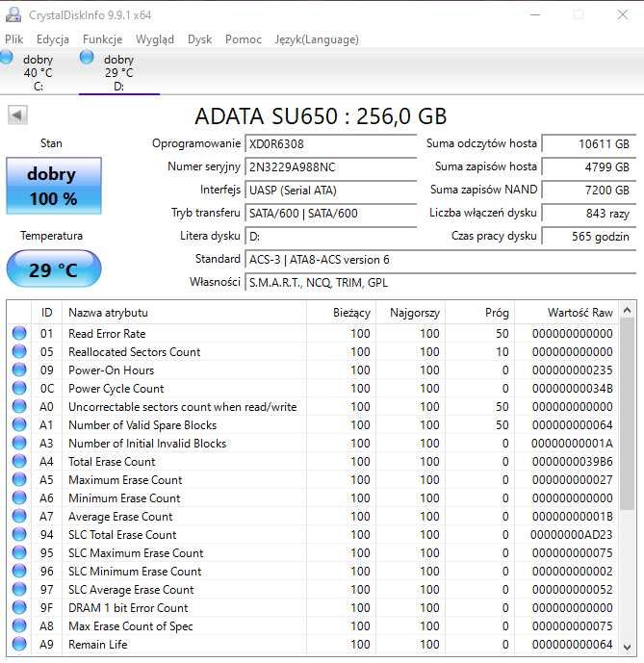Screen dimensions: 644x663
Task: Click status icon for Maximum Erase Count row A5
Action: pos(19,479)
